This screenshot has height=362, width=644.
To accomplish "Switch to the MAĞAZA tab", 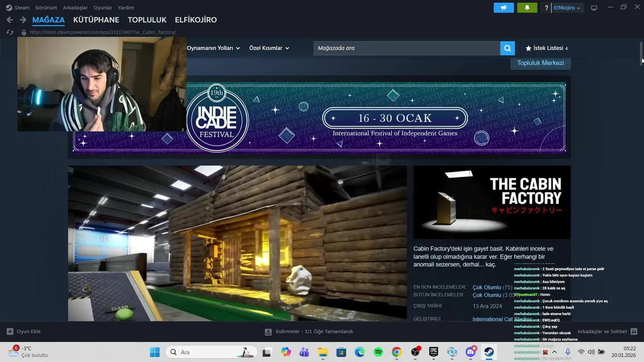I will (x=48, y=20).
